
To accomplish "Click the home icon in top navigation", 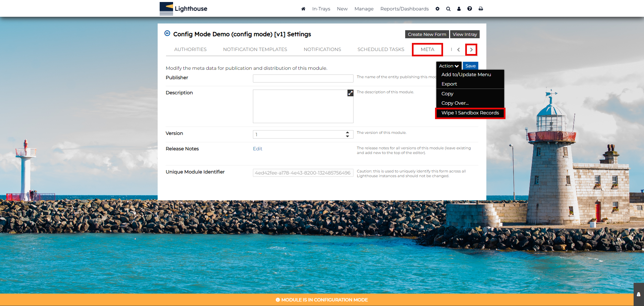I will (303, 9).
